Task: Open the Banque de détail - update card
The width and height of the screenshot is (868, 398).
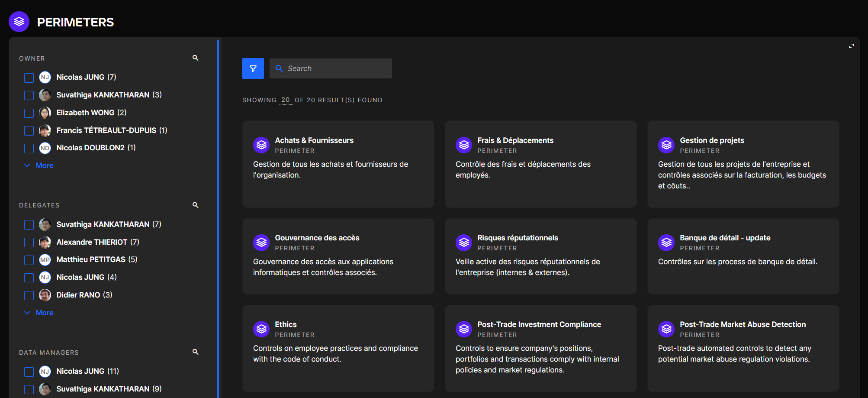Action: (743, 256)
